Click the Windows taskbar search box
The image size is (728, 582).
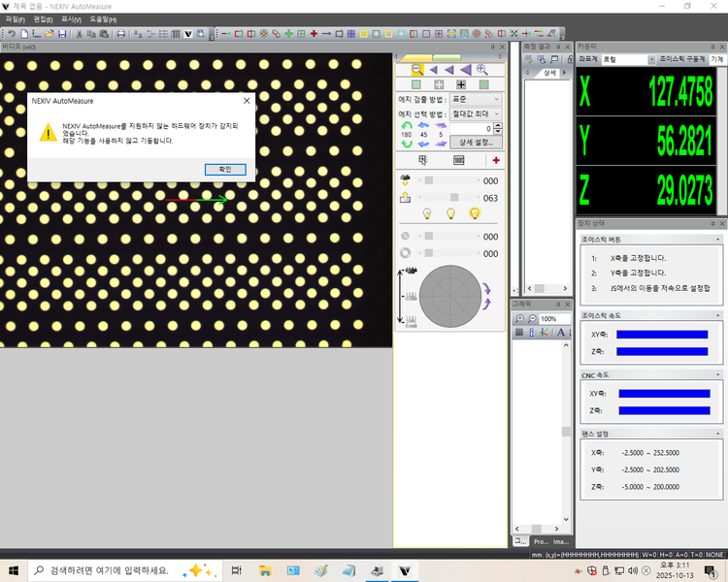[x=112, y=570]
